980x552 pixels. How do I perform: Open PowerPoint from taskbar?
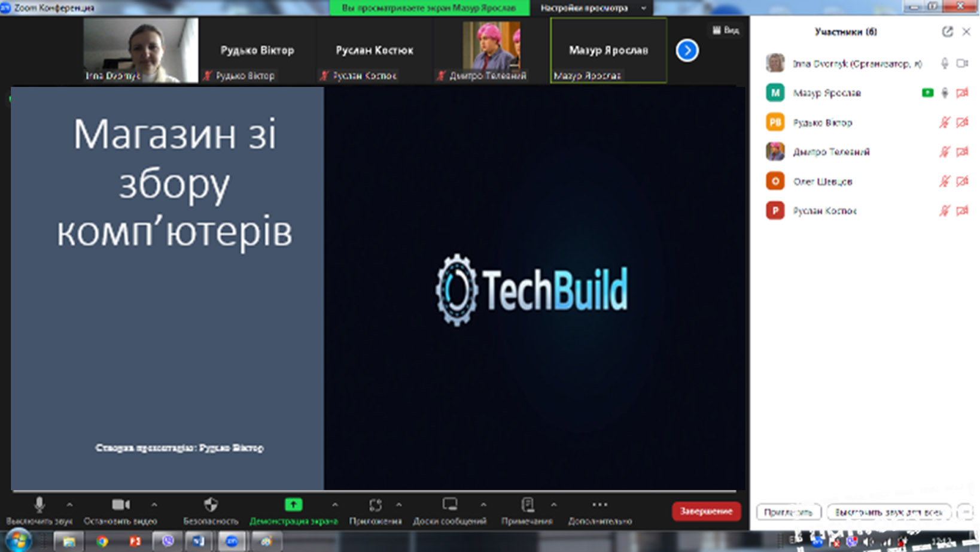tap(135, 541)
